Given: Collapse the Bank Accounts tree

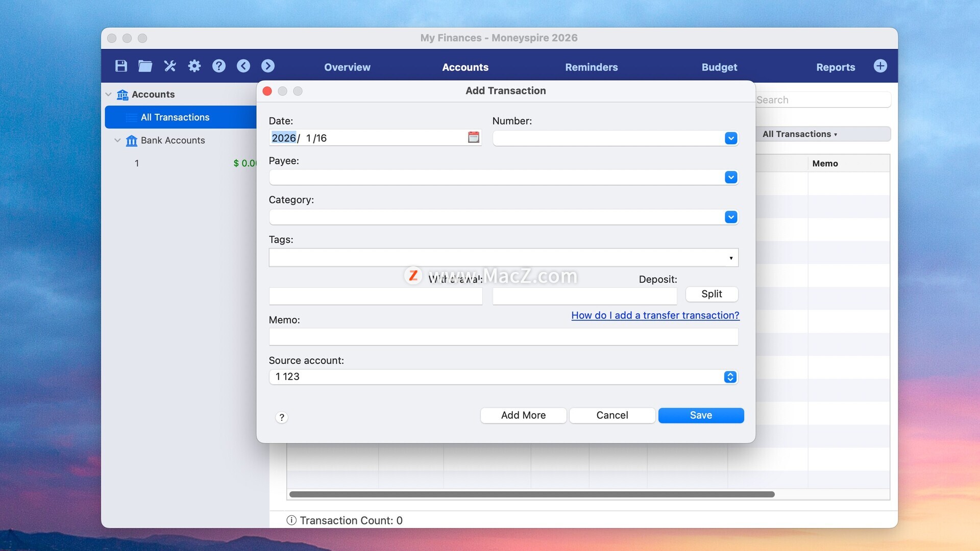Looking at the screenshot, I should click(x=117, y=140).
